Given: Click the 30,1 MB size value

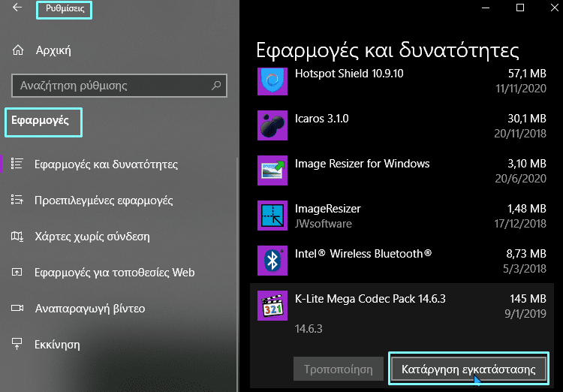Looking at the screenshot, I should pyautogui.click(x=527, y=119).
